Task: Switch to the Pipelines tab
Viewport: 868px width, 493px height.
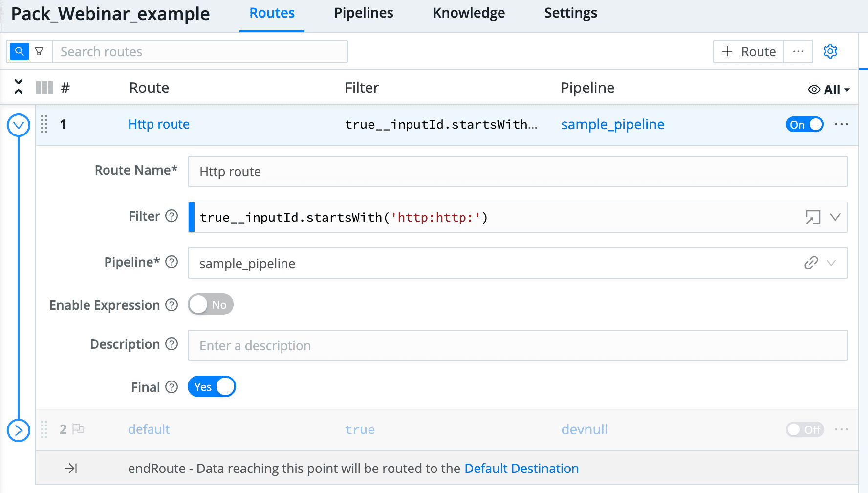Action: click(363, 13)
